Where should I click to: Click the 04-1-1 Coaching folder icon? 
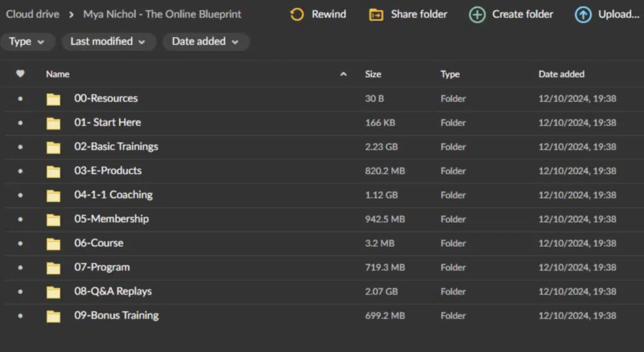click(53, 196)
